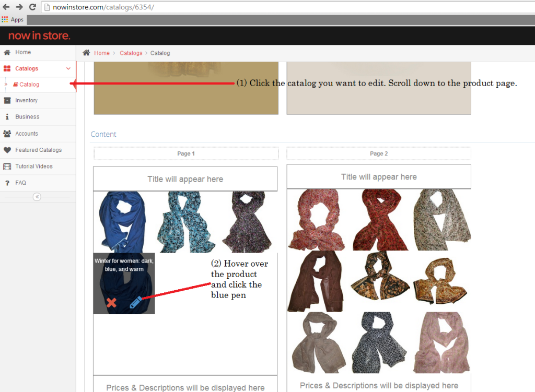Click Page 2 'Prices & Descriptions' footer area

(379, 384)
